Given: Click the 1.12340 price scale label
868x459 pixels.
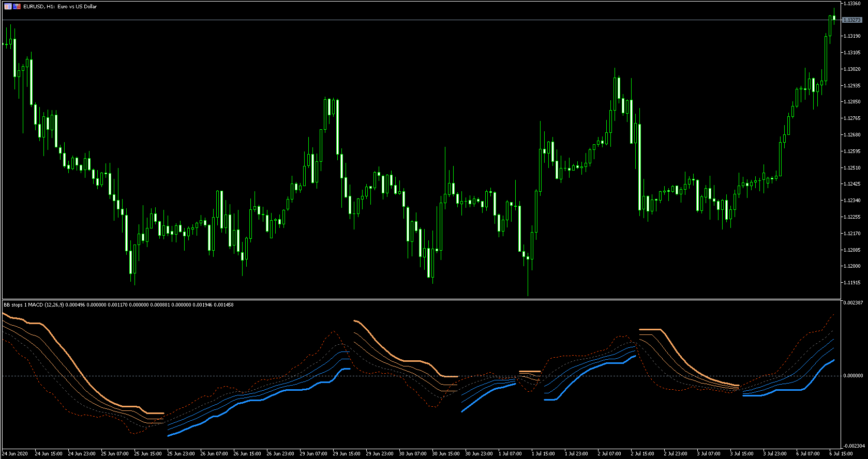Looking at the screenshot, I should 852,201.
